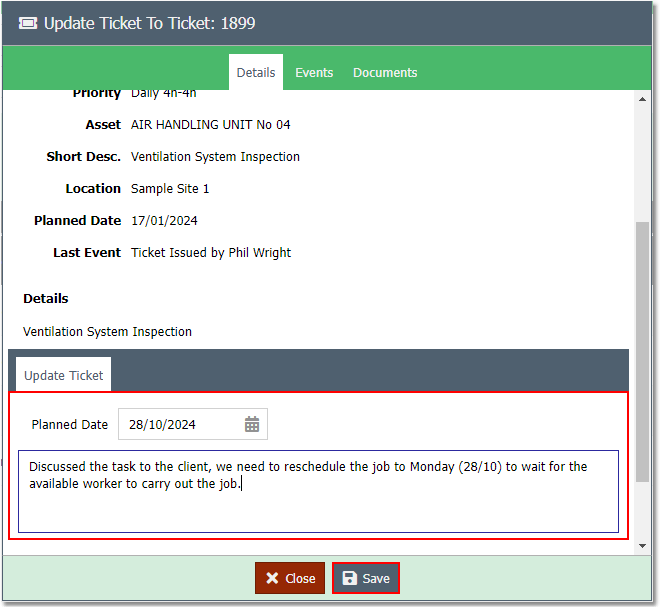660x609 pixels.
Task: Click the Last Event label
Action: (x=87, y=253)
